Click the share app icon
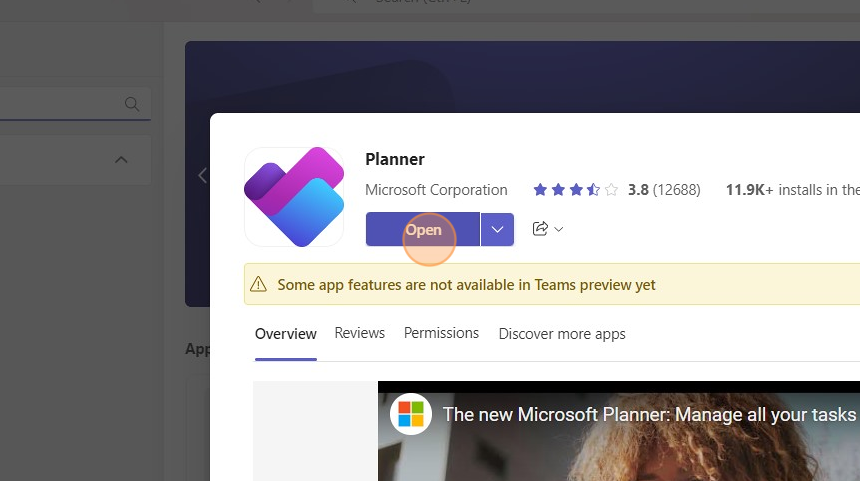The height and width of the screenshot is (481, 860). pyautogui.click(x=540, y=229)
